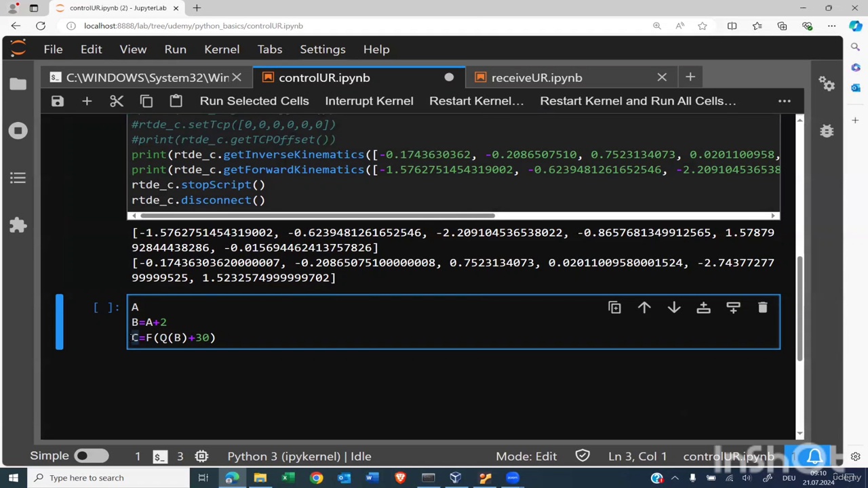
Task: Open the Edit menu
Action: point(91,49)
